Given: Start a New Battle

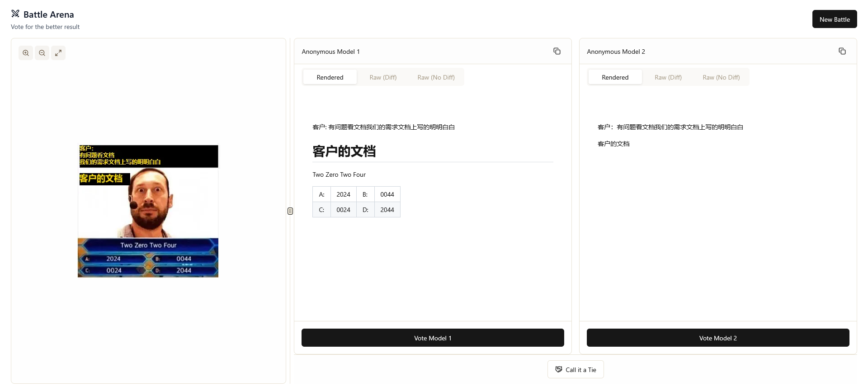Looking at the screenshot, I should (834, 19).
